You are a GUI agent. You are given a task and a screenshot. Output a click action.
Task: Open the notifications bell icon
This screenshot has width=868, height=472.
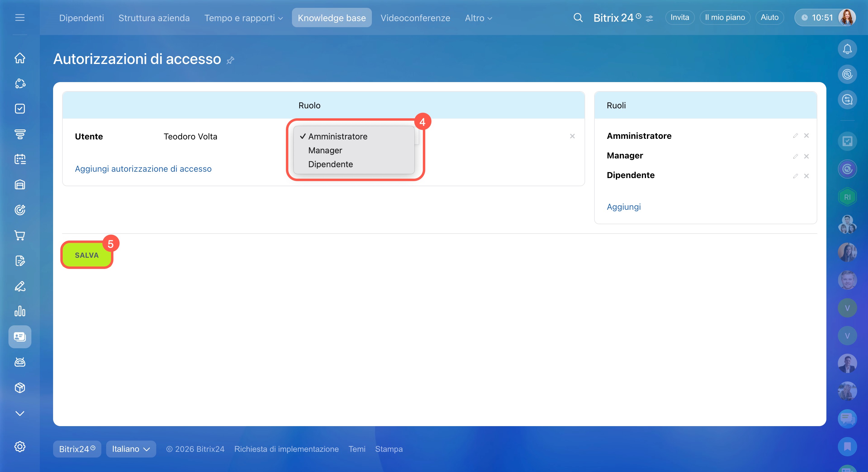point(847,49)
